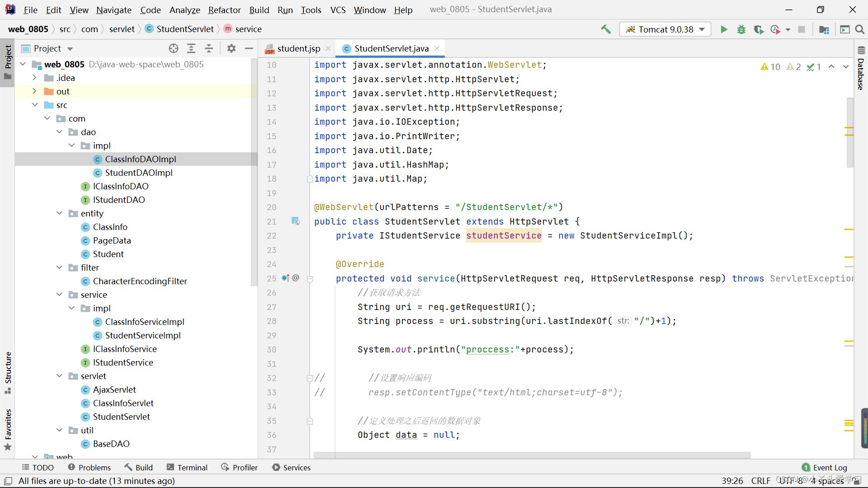Image resolution: width=868 pixels, height=488 pixels.
Task: Click the class gutter icon on line 21
Action: pos(296,221)
